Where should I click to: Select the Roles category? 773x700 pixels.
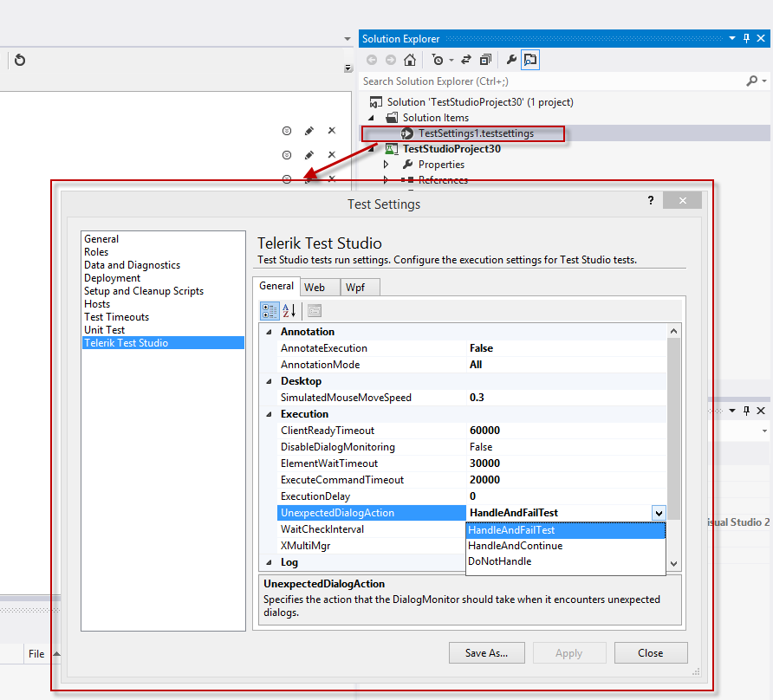[x=96, y=252]
